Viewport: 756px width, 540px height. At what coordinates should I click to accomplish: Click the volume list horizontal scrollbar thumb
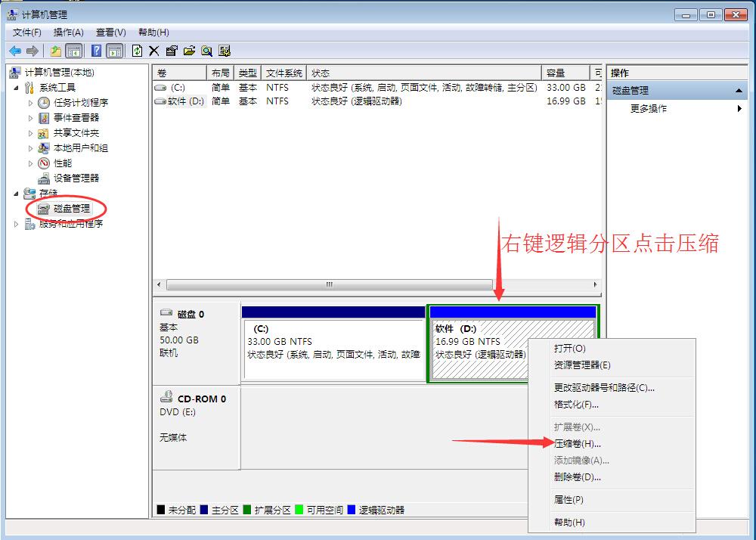tap(330, 284)
